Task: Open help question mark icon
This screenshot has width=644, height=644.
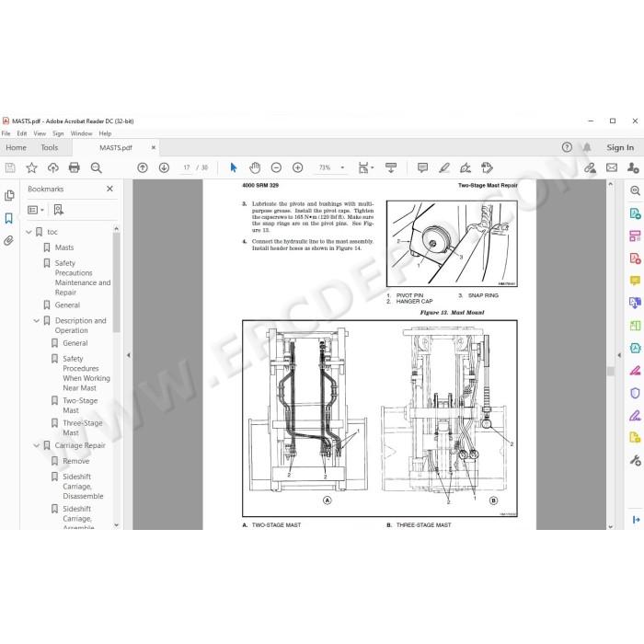Action: pos(567,147)
